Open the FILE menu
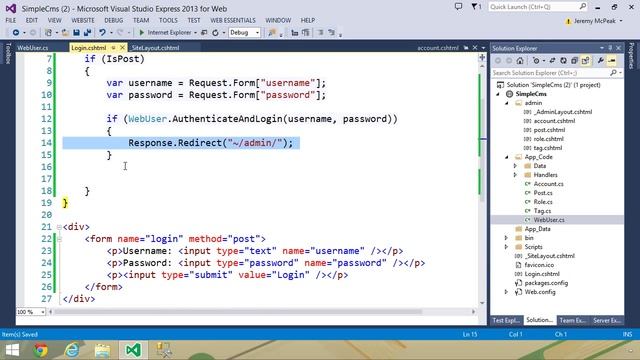Image resolution: width=640 pixels, height=360 pixels. click(11, 20)
